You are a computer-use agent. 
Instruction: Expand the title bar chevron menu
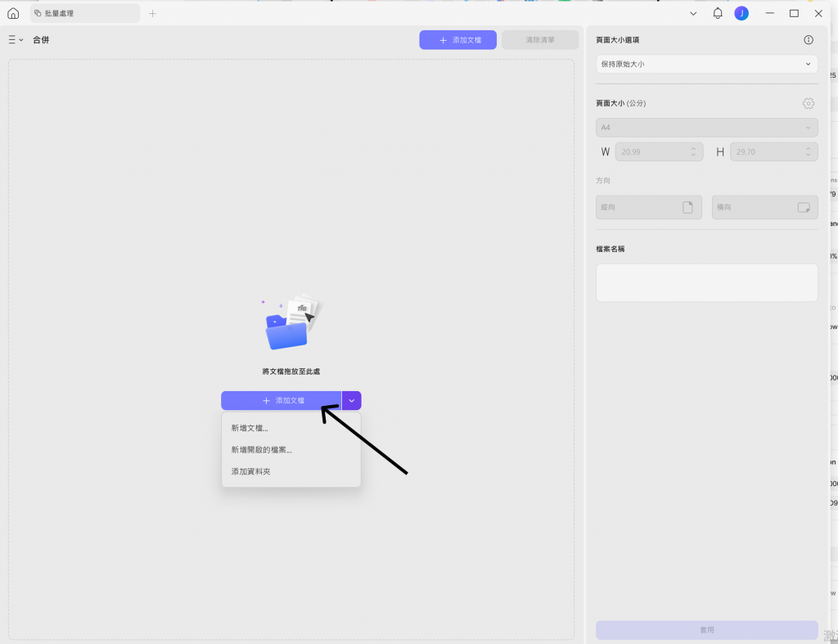(693, 13)
